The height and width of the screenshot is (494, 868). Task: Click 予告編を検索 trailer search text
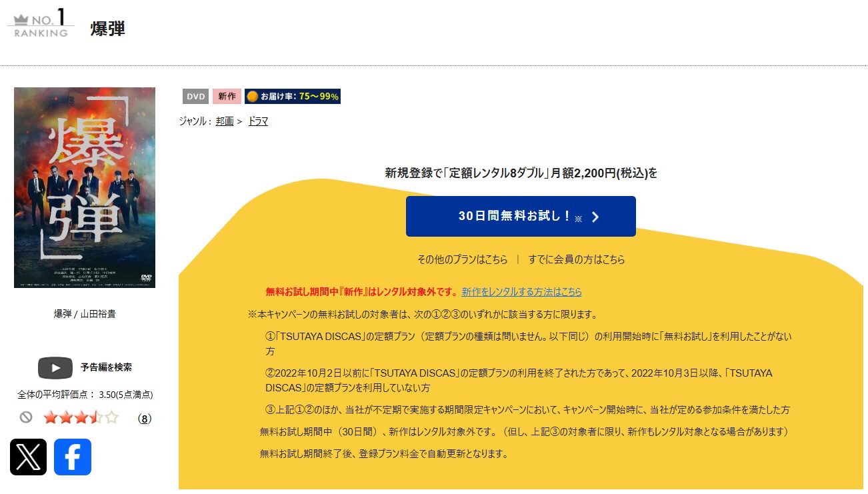click(x=106, y=367)
